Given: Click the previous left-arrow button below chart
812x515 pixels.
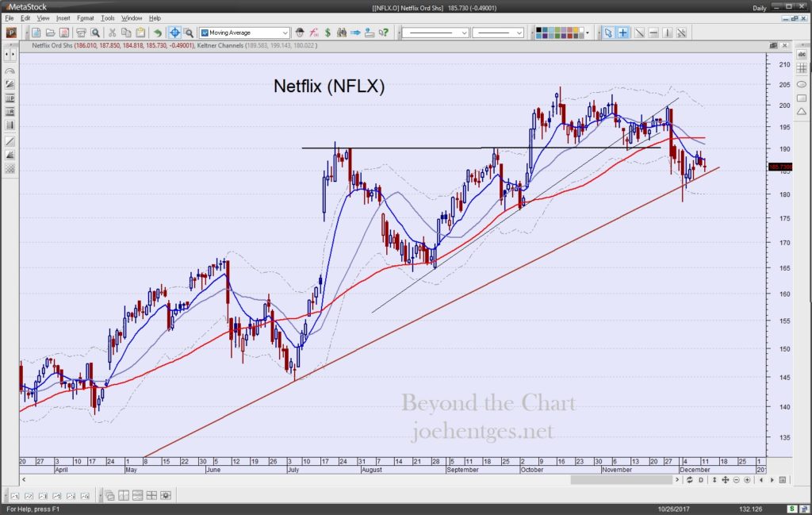Looking at the screenshot, I should [760, 480].
